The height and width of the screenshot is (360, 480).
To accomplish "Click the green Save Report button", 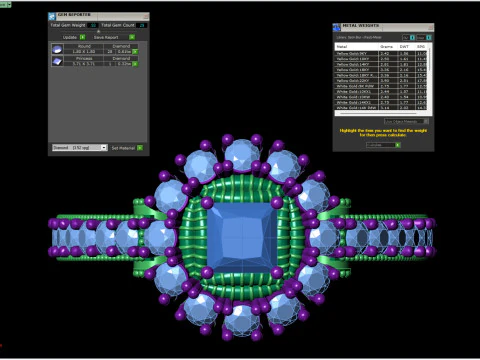I will (132, 37).
